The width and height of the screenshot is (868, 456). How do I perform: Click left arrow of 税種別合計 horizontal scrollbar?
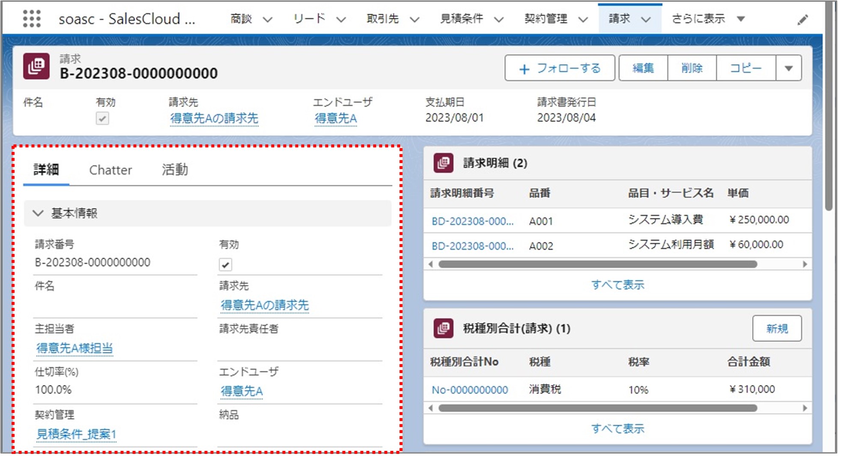(x=430, y=408)
